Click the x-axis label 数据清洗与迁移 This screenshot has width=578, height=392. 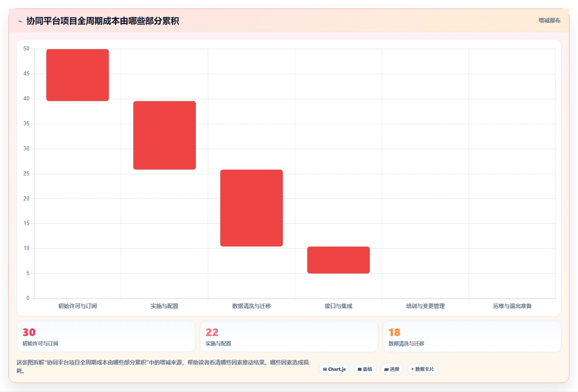tap(251, 306)
